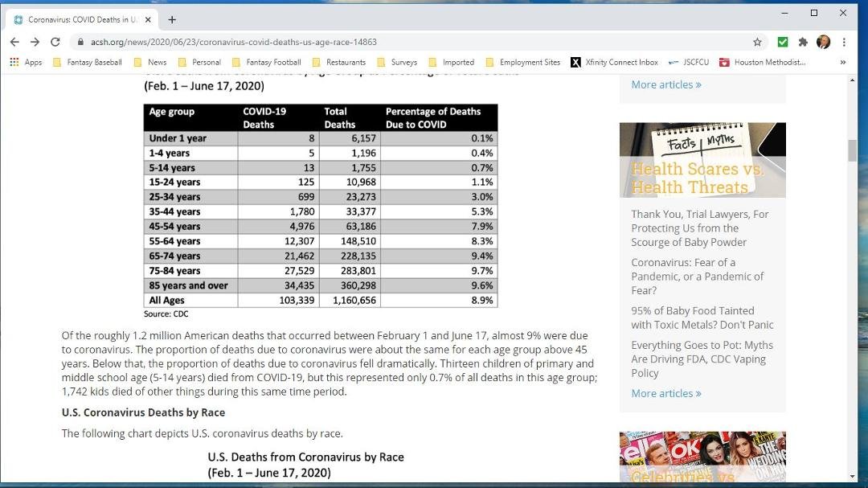This screenshot has height=488, width=868.
Task: Select the '85 years and over' row label
Action: [x=188, y=286]
